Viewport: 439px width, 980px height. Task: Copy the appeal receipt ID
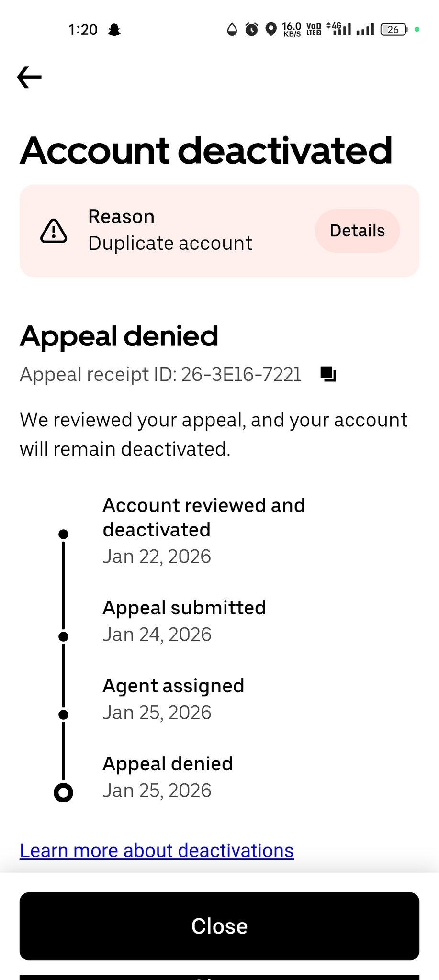click(328, 374)
